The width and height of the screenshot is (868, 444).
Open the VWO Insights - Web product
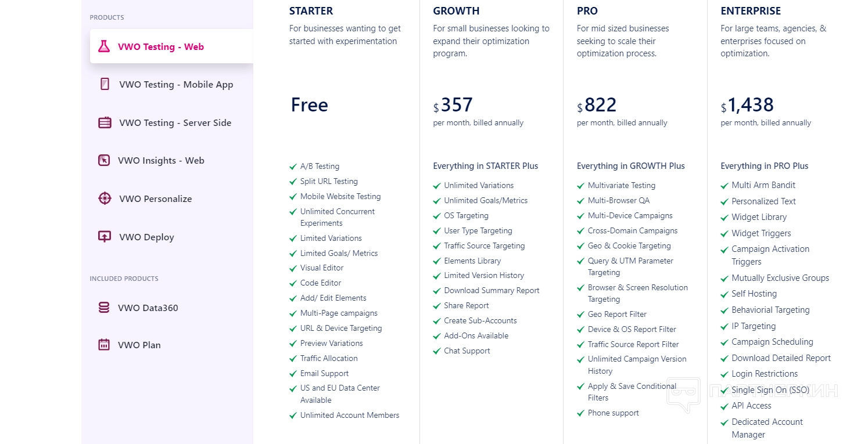pos(161,161)
